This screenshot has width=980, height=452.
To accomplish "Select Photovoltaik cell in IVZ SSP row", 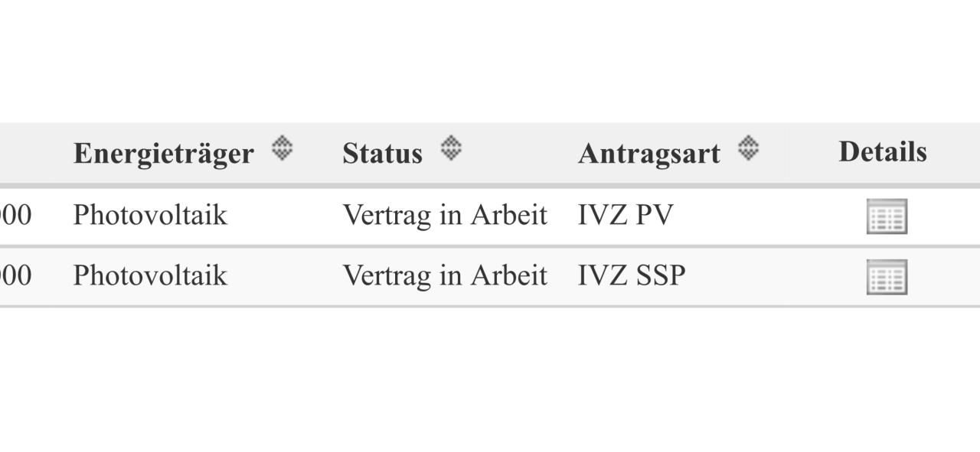I will [150, 275].
